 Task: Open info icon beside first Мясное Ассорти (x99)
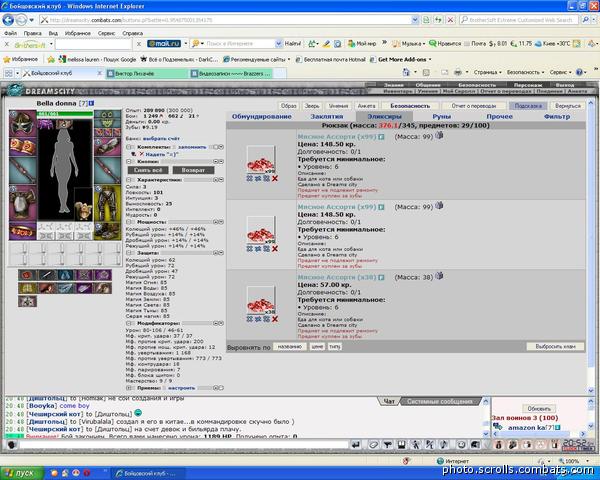(x=381, y=137)
